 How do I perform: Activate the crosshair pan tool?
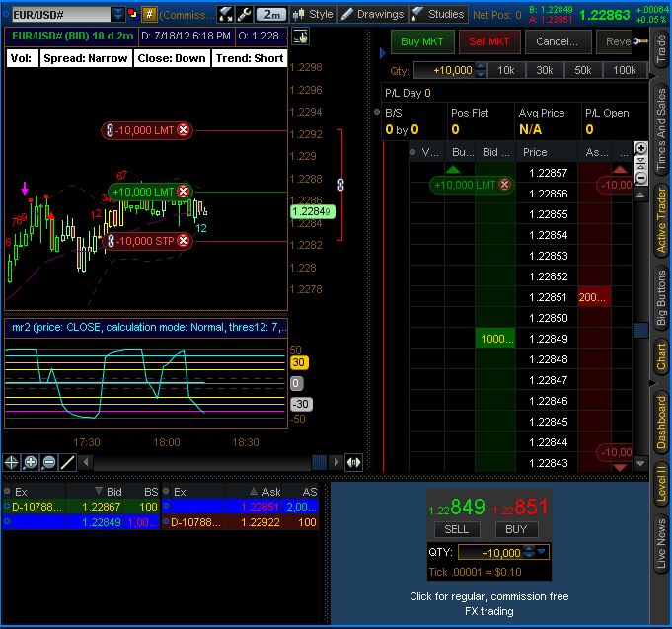[11, 463]
